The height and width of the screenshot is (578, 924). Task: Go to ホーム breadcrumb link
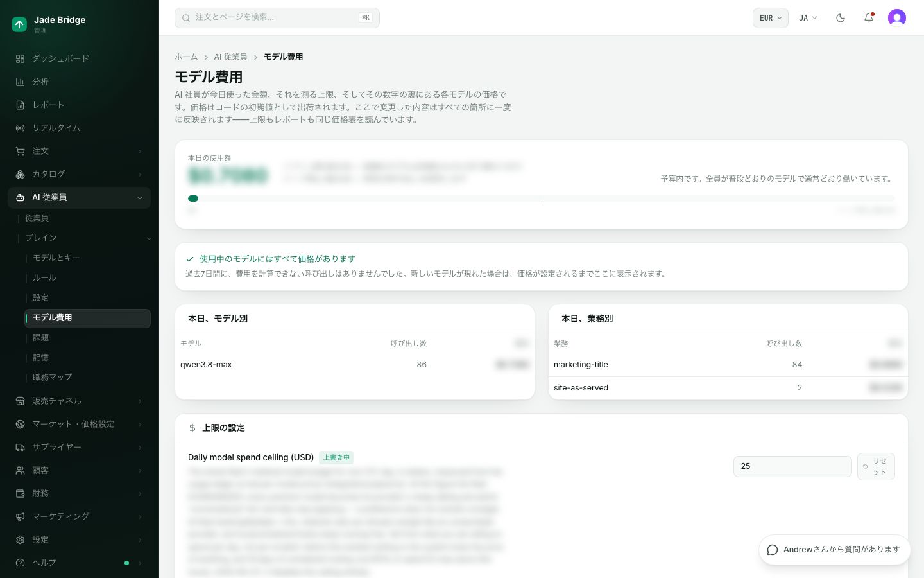[x=186, y=57]
